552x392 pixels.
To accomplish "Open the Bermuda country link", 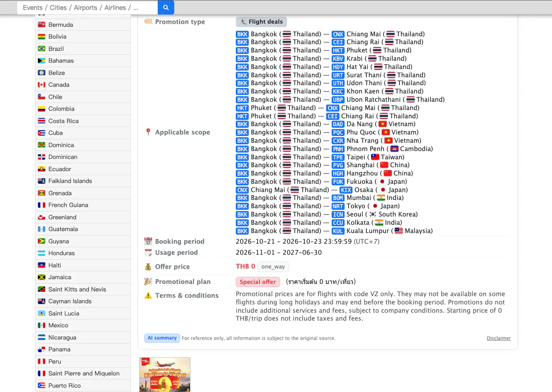I will click(61, 24).
